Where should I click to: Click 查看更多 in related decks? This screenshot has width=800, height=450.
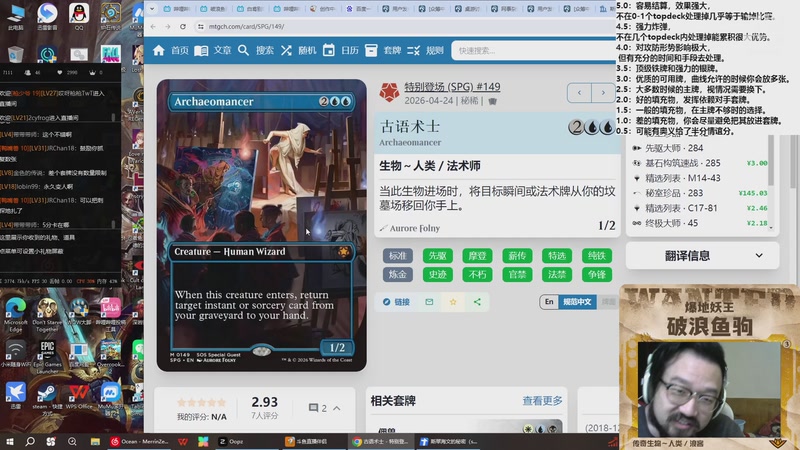542,401
